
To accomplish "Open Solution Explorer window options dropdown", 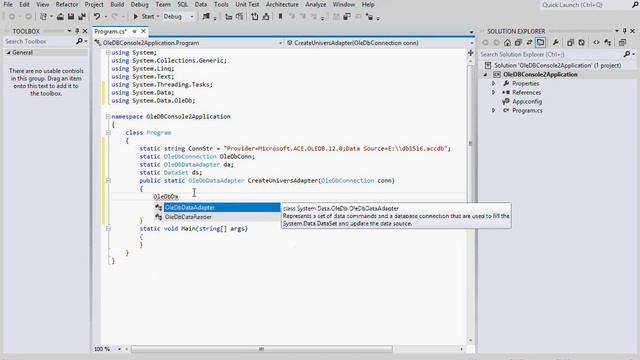I will coord(617,31).
